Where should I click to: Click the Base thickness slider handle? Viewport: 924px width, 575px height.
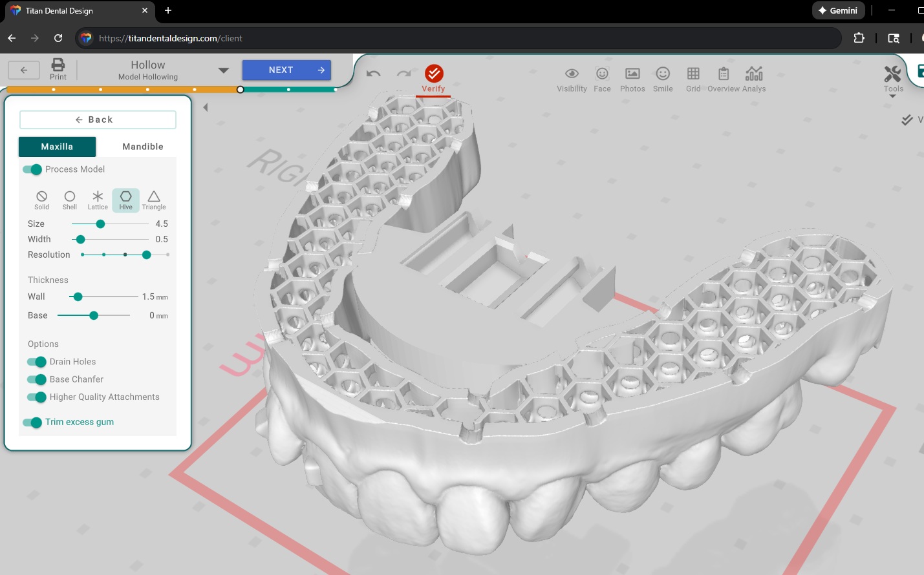[x=94, y=316]
